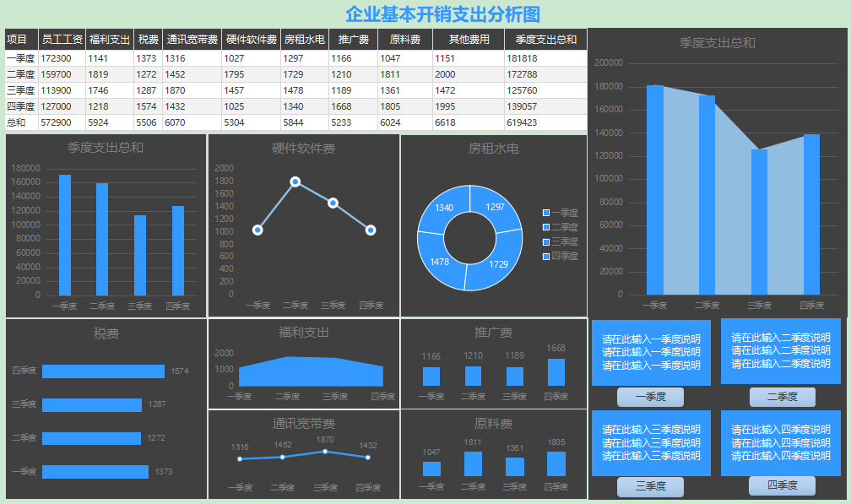
Task: Click the 三季度 button below description box
Action: pos(650,486)
